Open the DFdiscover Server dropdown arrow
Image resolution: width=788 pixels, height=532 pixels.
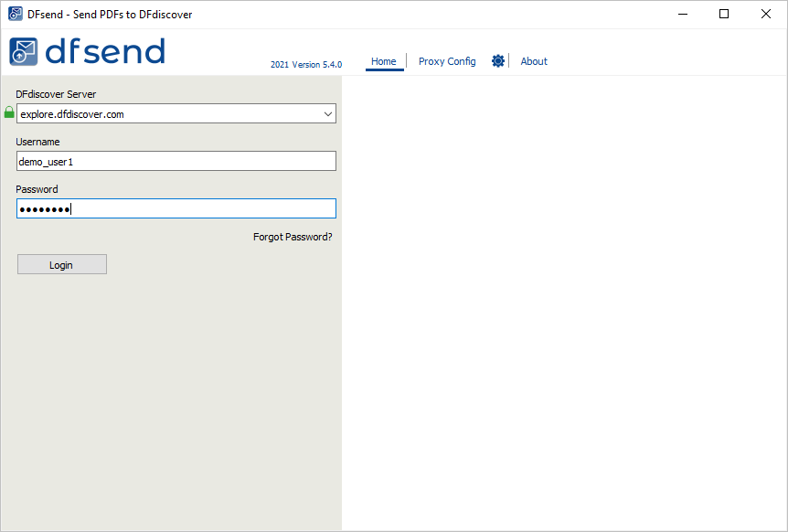point(327,114)
